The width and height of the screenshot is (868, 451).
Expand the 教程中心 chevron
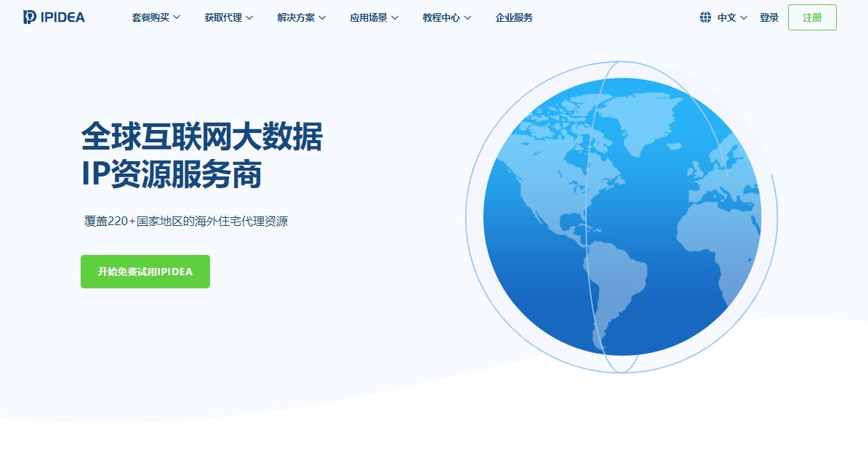click(x=467, y=17)
